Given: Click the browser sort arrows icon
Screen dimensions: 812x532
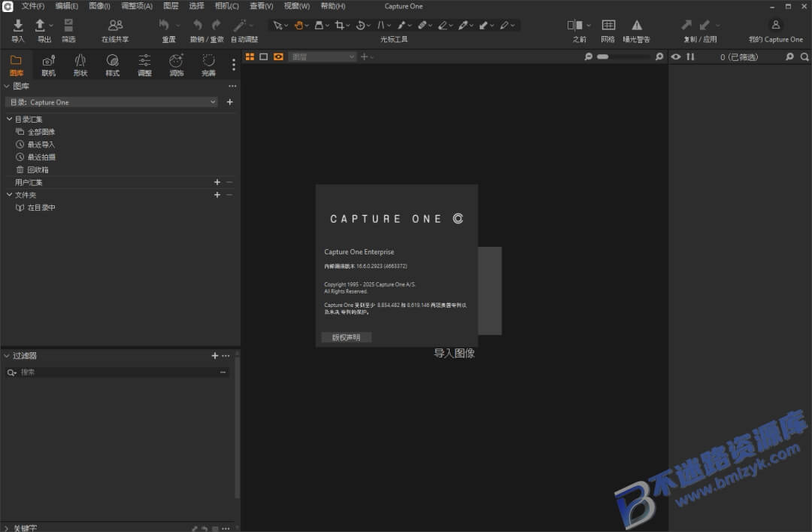Looking at the screenshot, I should tap(690, 56).
